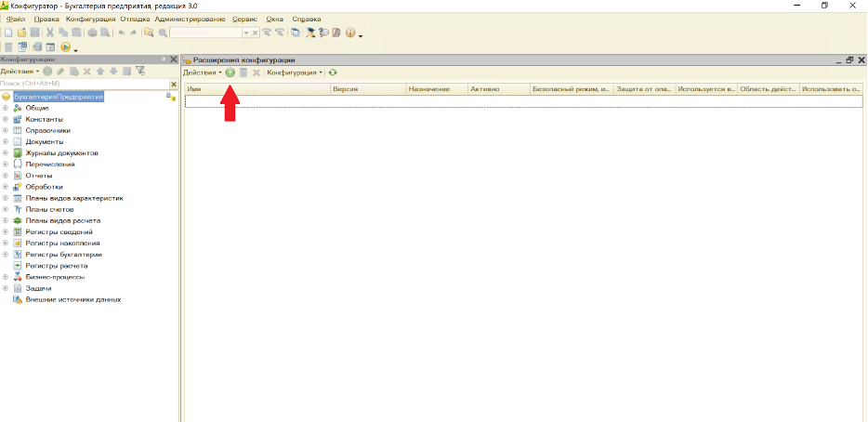
Task: Click move up arrow in Configuration panel
Action: point(100,71)
